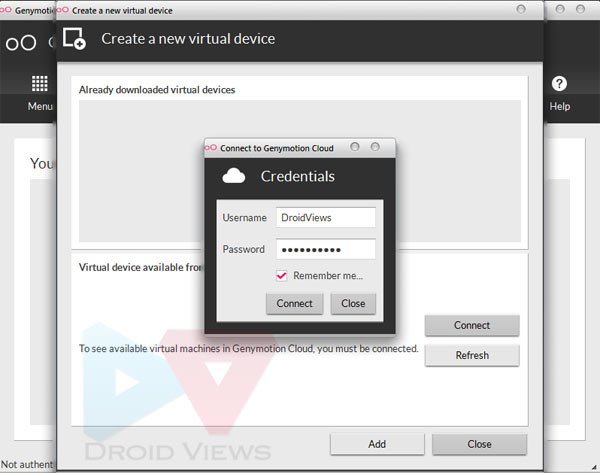Click Close at the bottom of the virtual device window
This screenshot has height=473, width=600.
479,444
